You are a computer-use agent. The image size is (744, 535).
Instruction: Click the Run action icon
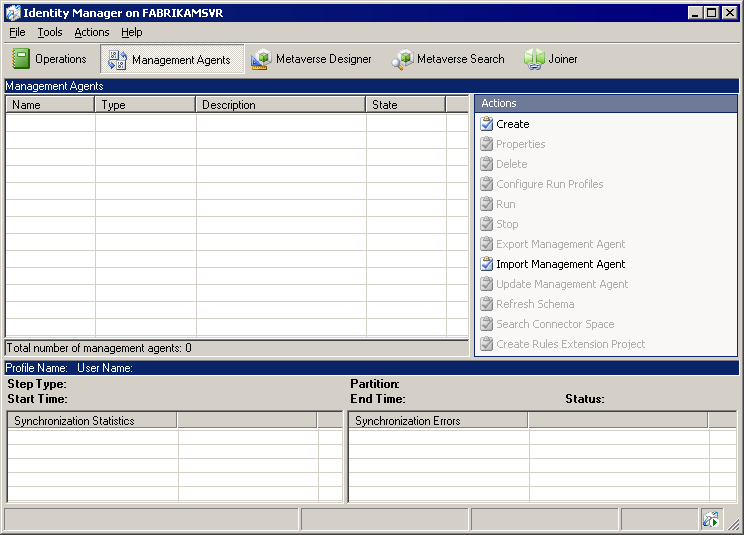[486, 204]
